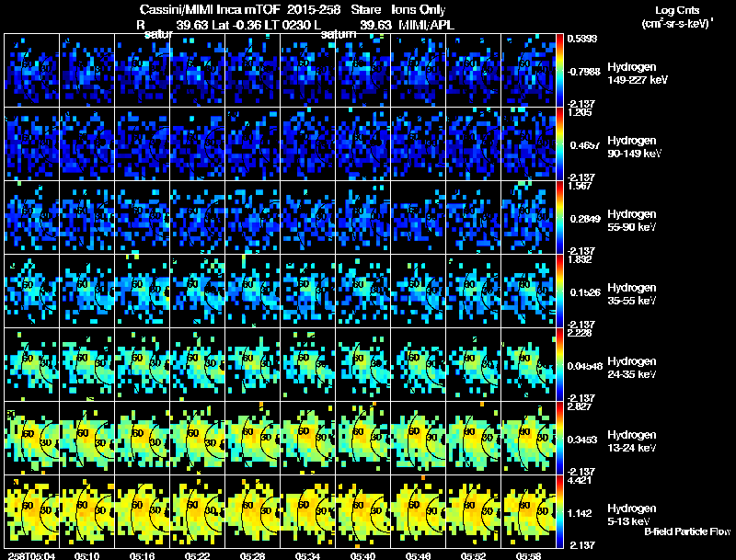736x560 pixels.
Task: Click the scale midpoint value '-0.7988'
Action: coord(583,72)
